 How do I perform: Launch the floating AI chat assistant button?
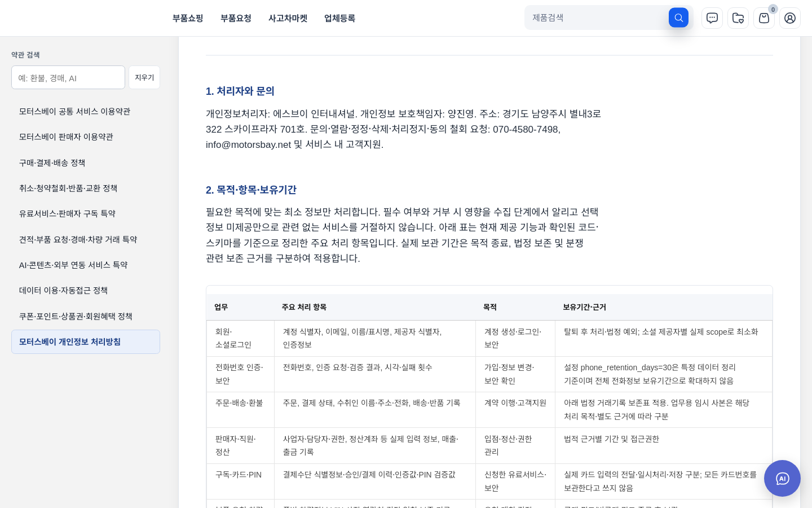pos(782,479)
